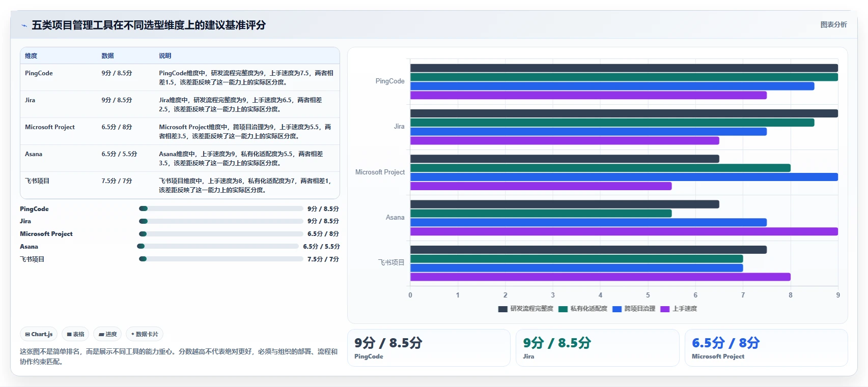Image resolution: width=868 pixels, height=387 pixels.
Task: Click the blue 跨项目治理 legend swatch
Action: 617,309
